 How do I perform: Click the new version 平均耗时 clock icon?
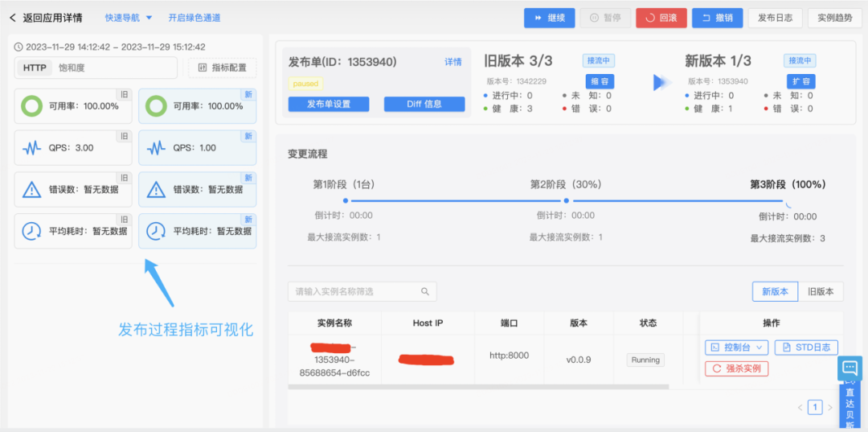[x=156, y=231]
